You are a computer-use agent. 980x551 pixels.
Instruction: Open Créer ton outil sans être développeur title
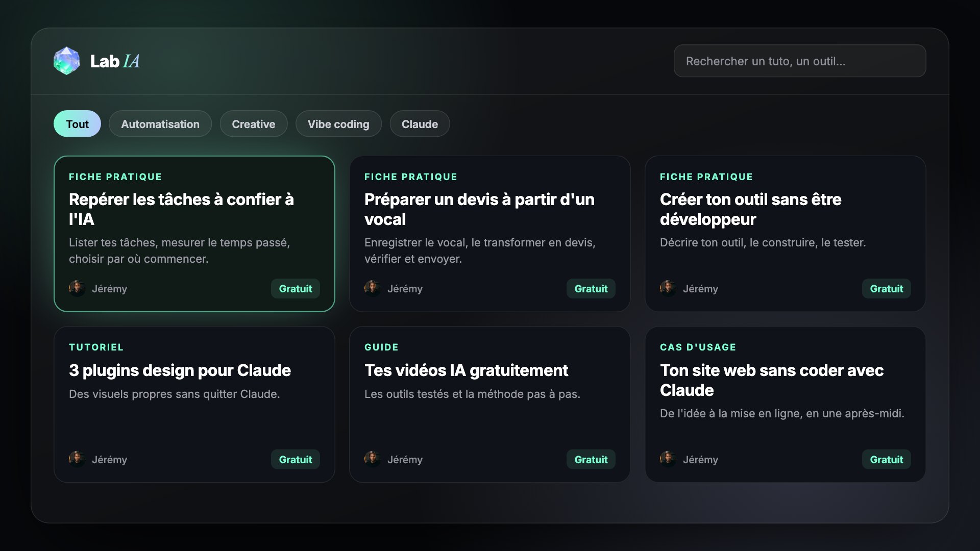tap(750, 209)
